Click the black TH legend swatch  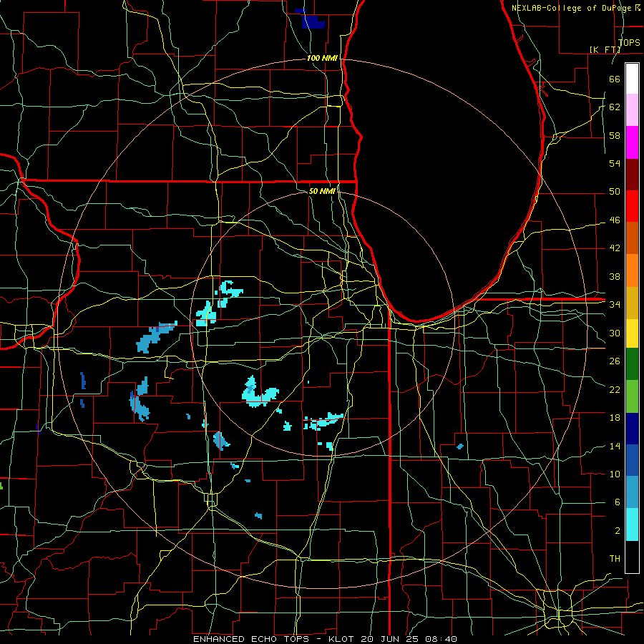(x=632, y=557)
